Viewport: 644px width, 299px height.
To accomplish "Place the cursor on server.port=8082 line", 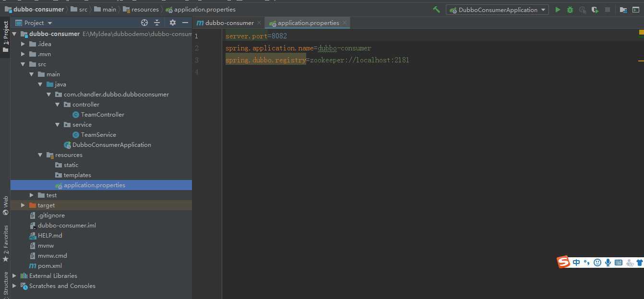I will click(x=256, y=36).
